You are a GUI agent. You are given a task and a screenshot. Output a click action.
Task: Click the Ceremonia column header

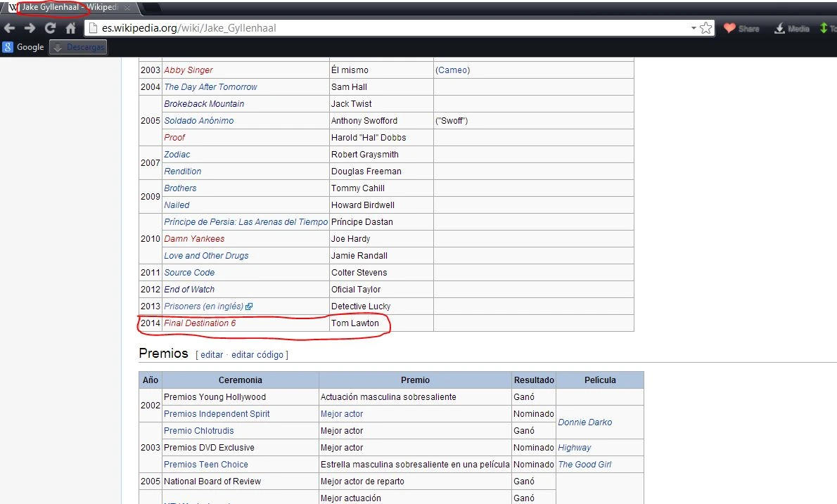pyautogui.click(x=241, y=380)
